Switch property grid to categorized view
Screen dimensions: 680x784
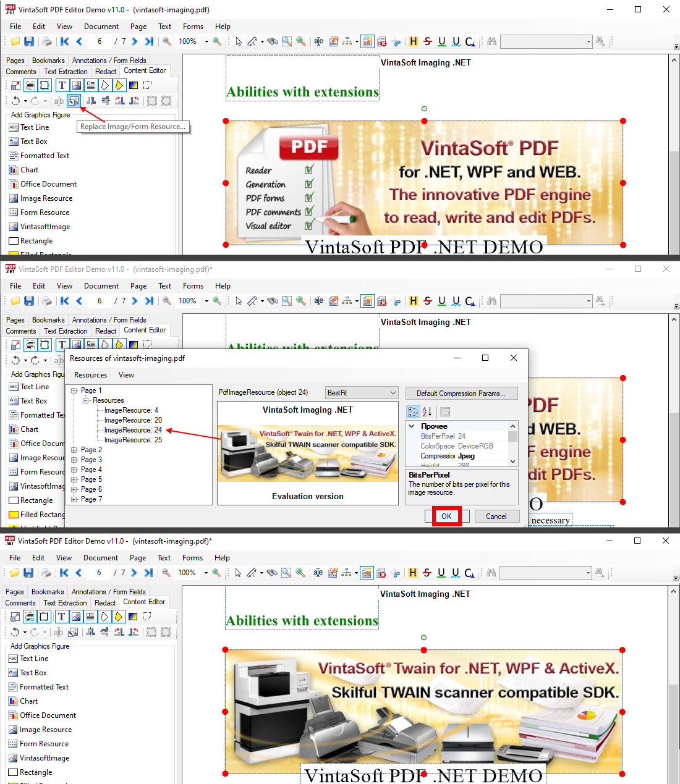pos(413,412)
